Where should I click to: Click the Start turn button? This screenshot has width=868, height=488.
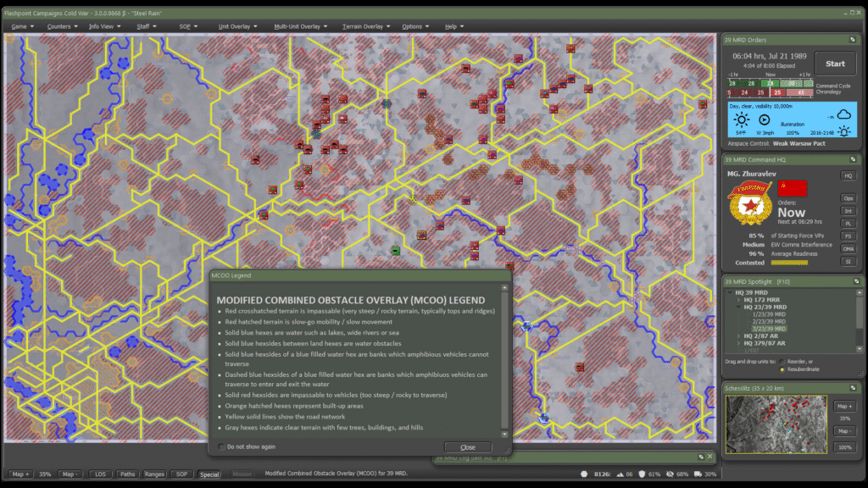click(x=835, y=64)
